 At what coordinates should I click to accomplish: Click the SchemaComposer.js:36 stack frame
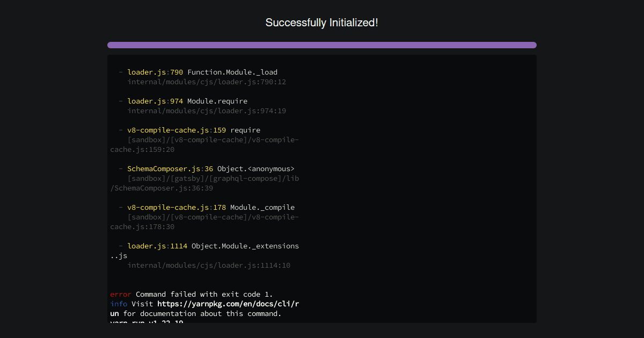point(169,168)
